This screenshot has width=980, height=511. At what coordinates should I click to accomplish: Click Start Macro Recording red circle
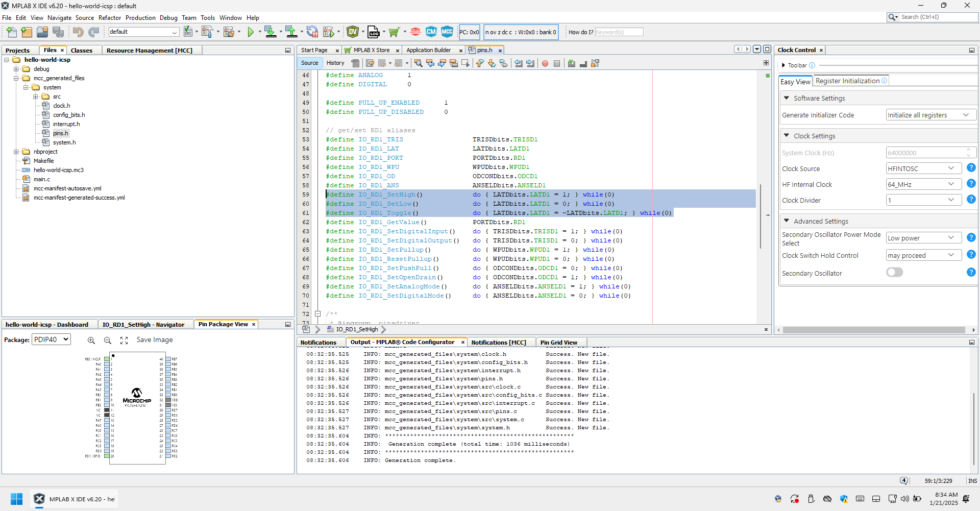(545, 63)
